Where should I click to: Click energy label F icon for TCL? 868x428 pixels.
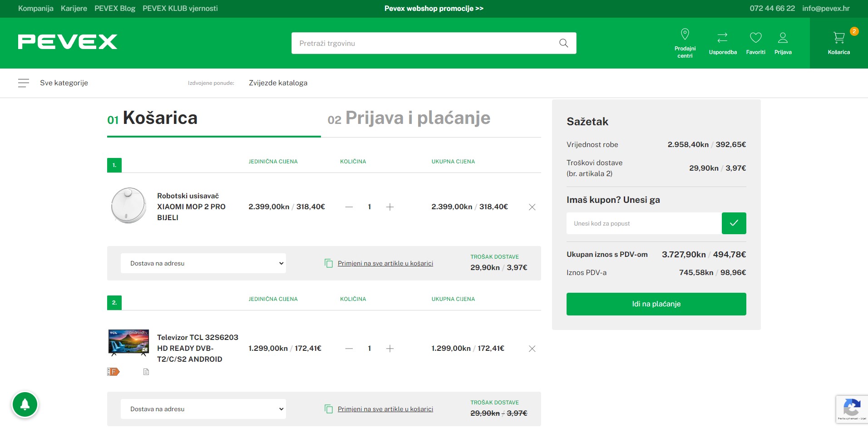113,372
